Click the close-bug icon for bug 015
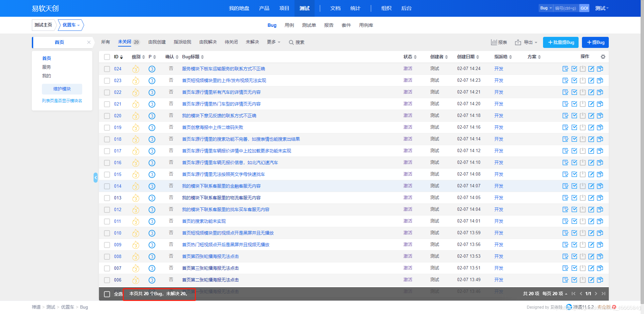The image size is (644, 314). [x=583, y=174]
